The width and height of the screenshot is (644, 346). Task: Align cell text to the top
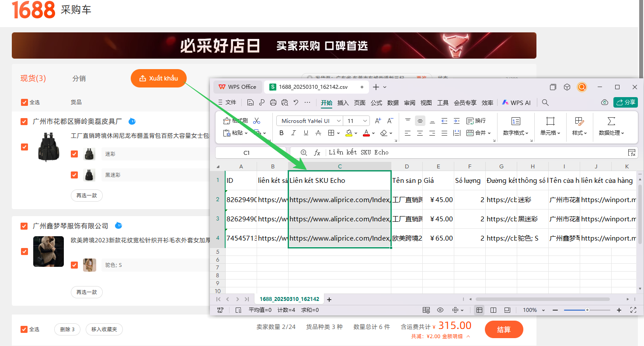[407, 121]
